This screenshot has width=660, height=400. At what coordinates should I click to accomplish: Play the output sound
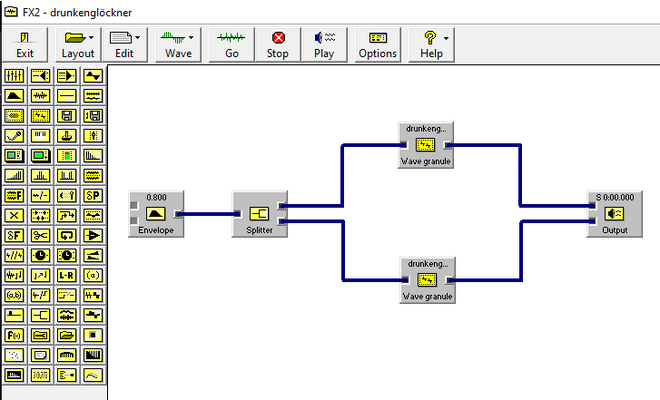[324, 45]
